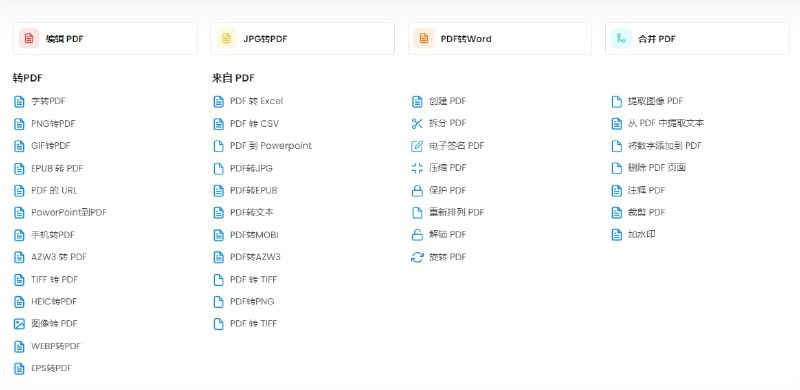Viewport: 800px width, 390px height.
Task: Click the file icon beside PDF 转 Excel
Action: (218, 102)
